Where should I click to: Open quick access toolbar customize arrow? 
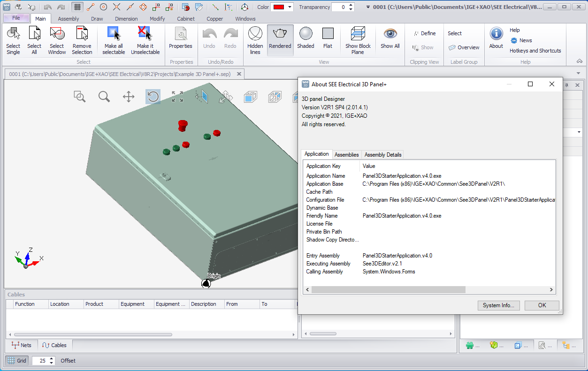368,7
